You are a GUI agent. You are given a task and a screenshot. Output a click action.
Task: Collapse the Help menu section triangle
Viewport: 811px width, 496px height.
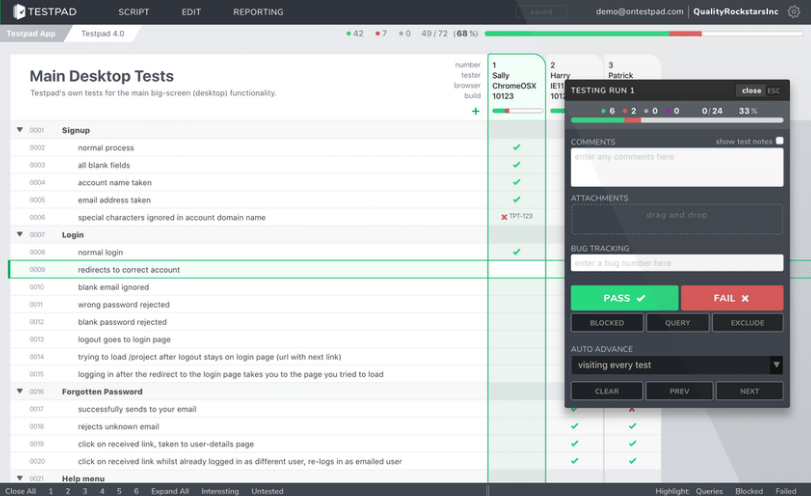[x=20, y=478]
